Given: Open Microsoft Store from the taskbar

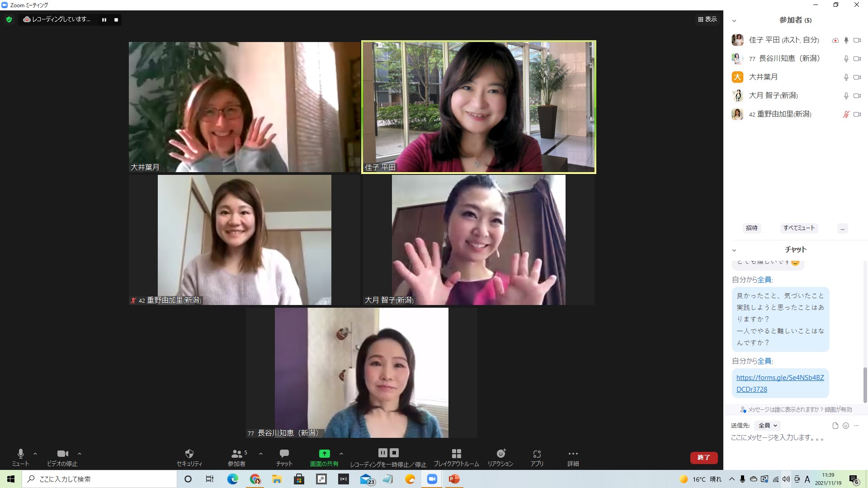Looking at the screenshot, I should click(299, 479).
